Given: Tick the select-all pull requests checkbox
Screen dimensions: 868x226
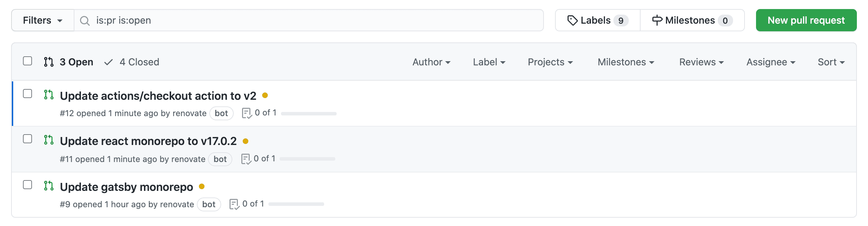Looking at the screenshot, I should 27,61.
